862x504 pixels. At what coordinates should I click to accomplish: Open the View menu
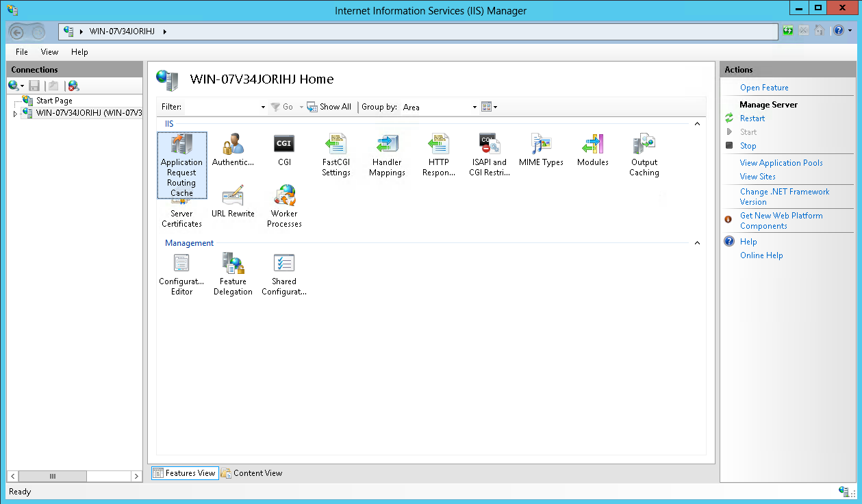tap(49, 52)
